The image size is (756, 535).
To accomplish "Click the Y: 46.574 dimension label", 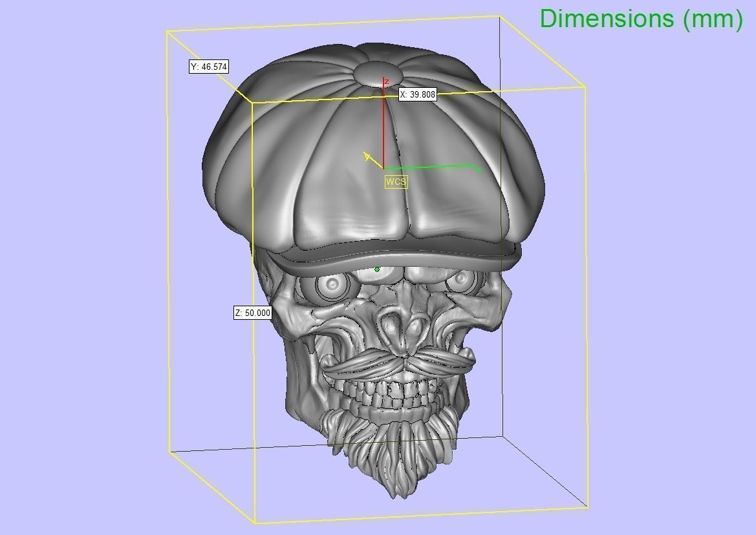I will [x=209, y=67].
